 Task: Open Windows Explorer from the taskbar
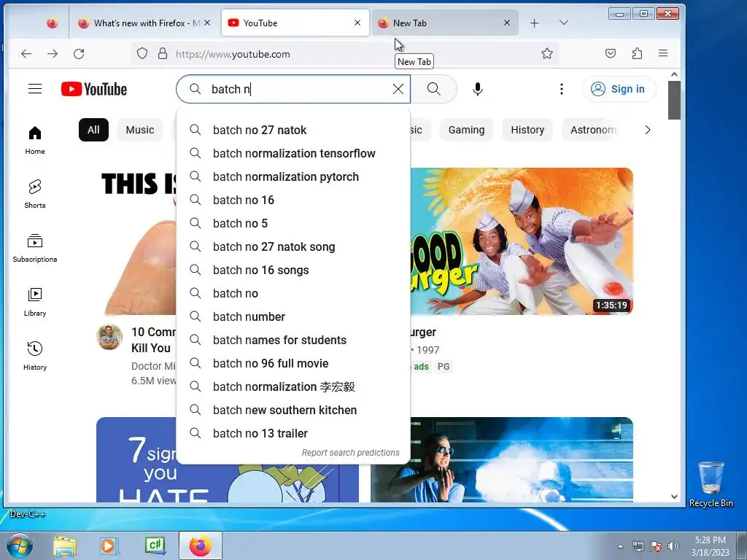pyautogui.click(x=65, y=546)
